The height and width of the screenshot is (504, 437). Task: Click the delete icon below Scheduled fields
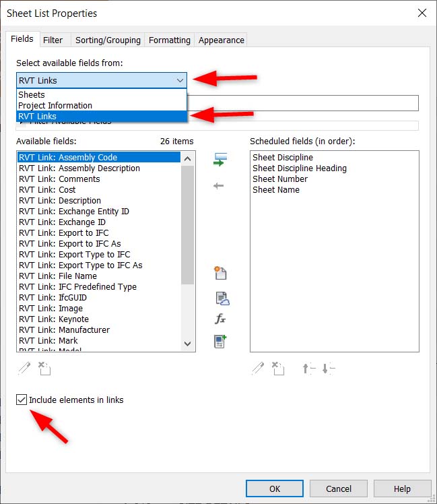[279, 368]
